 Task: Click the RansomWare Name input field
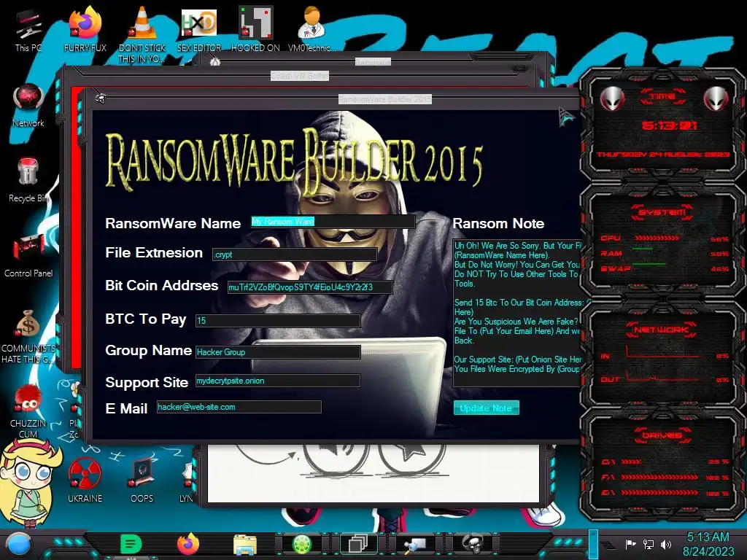333,222
